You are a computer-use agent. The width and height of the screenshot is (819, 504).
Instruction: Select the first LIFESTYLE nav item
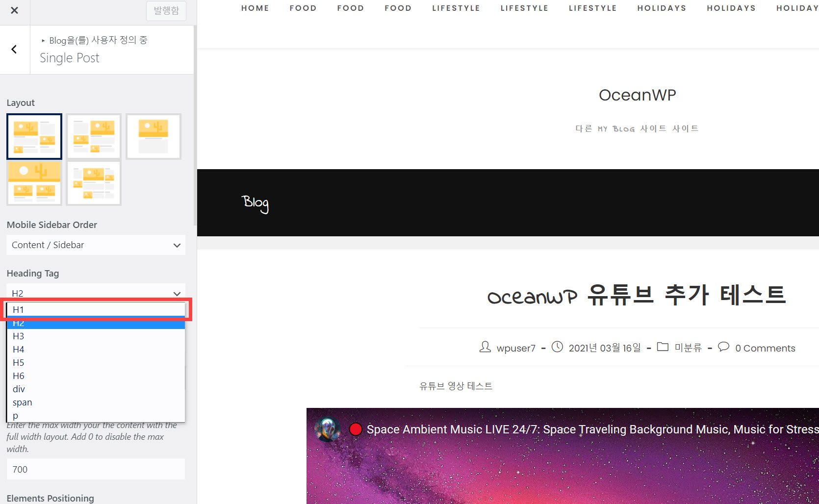point(456,8)
